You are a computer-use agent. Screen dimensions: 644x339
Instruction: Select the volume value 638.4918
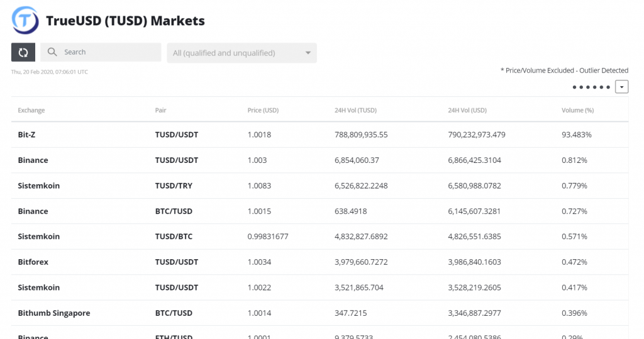(351, 211)
